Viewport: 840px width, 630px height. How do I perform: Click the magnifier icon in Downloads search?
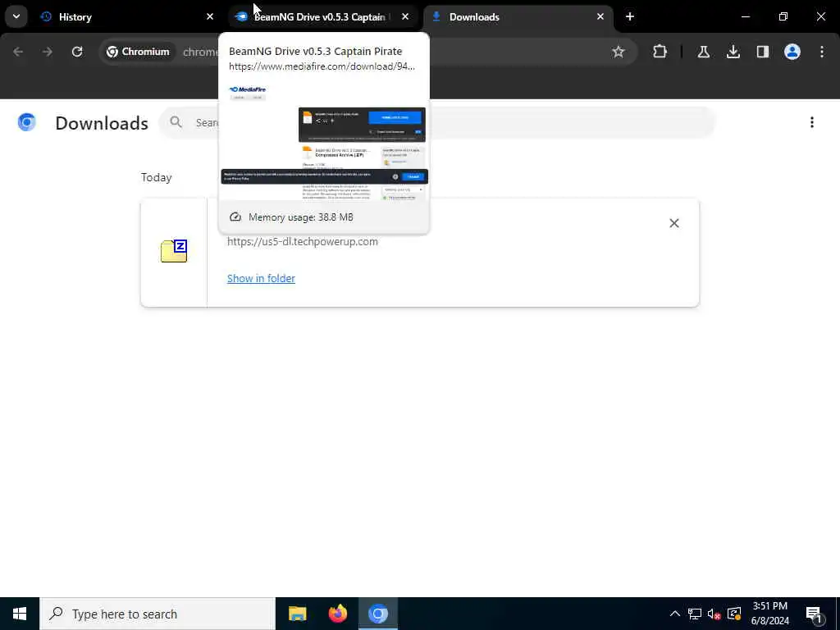[x=176, y=122]
